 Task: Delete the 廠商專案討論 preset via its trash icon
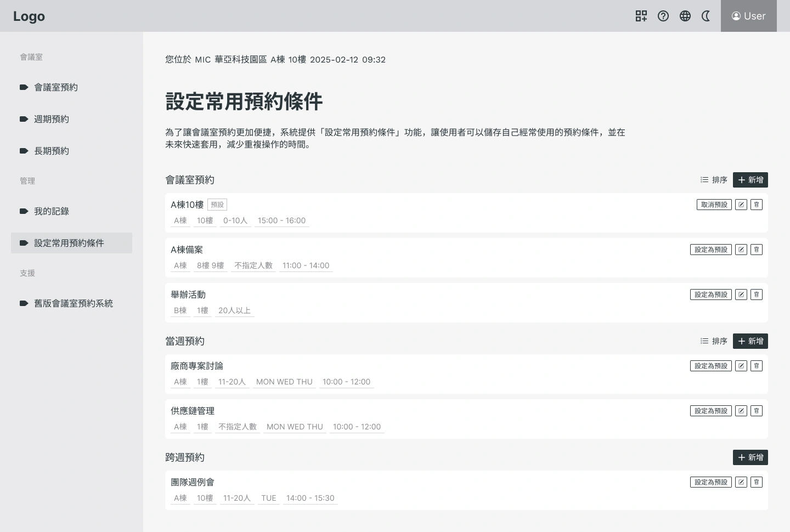point(757,366)
